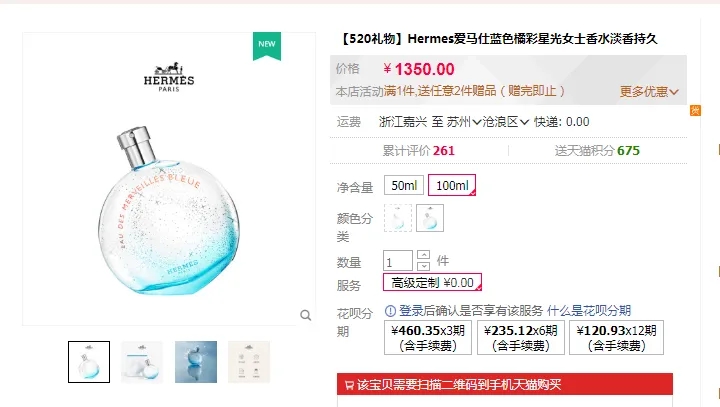The height and width of the screenshot is (407, 720).
Task: Choose the ¥460.35x3期 installment plan
Action: 428,338
